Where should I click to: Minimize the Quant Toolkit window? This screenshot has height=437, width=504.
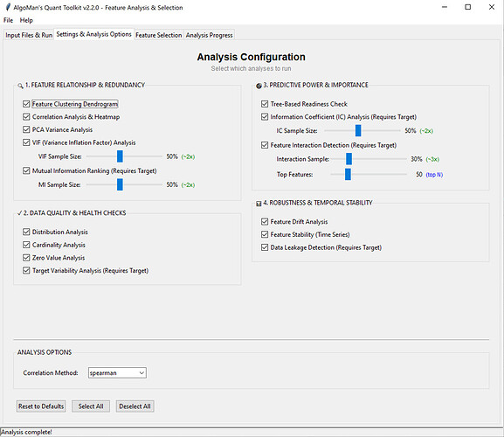pyautogui.click(x=445, y=7)
